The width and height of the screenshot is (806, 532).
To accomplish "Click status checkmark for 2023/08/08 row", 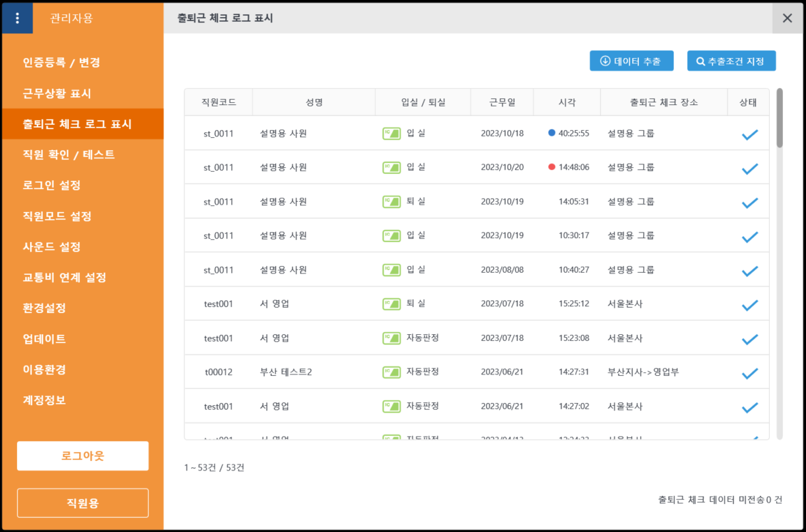I will (749, 271).
